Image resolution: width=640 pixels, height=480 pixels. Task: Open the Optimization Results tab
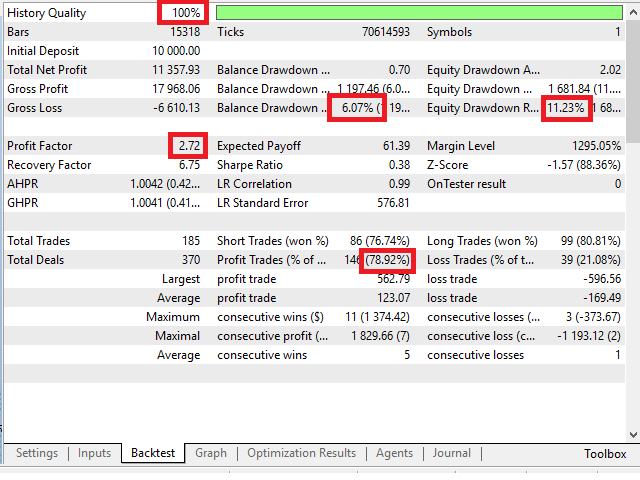[301, 453]
